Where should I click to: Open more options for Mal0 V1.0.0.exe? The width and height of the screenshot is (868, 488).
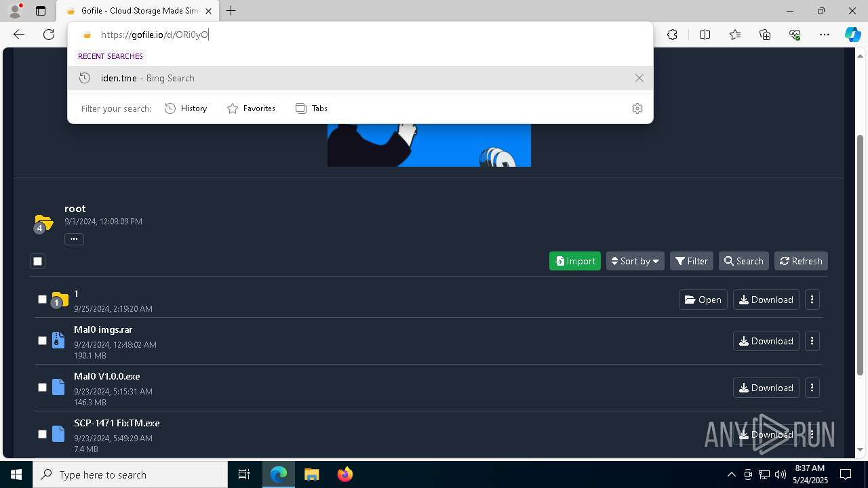[x=812, y=388]
